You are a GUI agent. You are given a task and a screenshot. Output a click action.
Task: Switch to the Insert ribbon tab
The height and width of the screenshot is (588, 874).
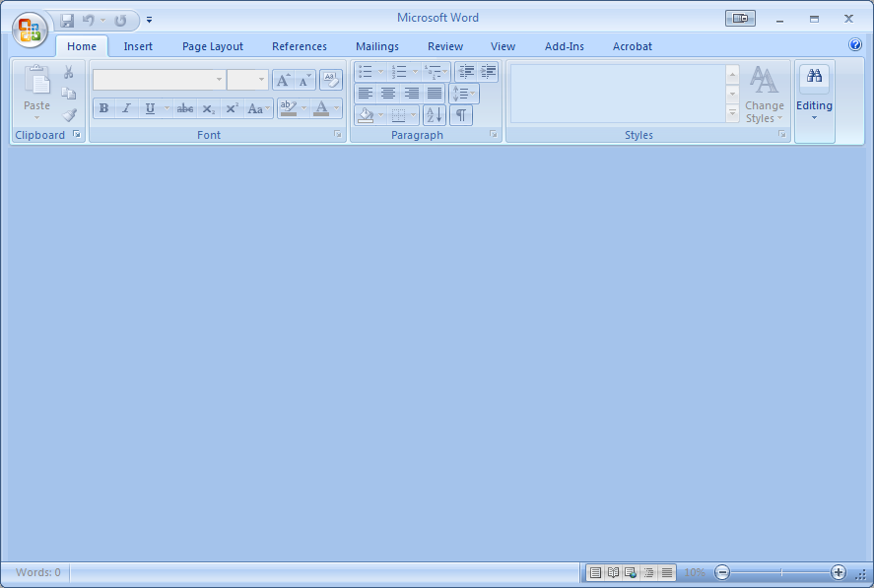tap(138, 46)
